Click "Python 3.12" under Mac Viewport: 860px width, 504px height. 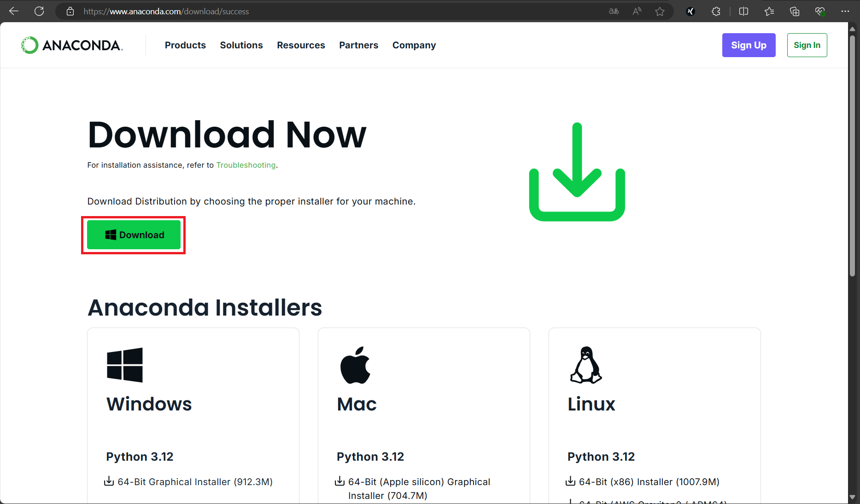pos(370,457)
